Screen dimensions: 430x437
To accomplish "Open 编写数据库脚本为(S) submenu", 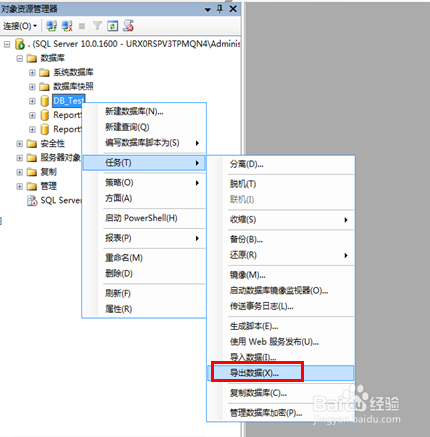I will point(144,143).
